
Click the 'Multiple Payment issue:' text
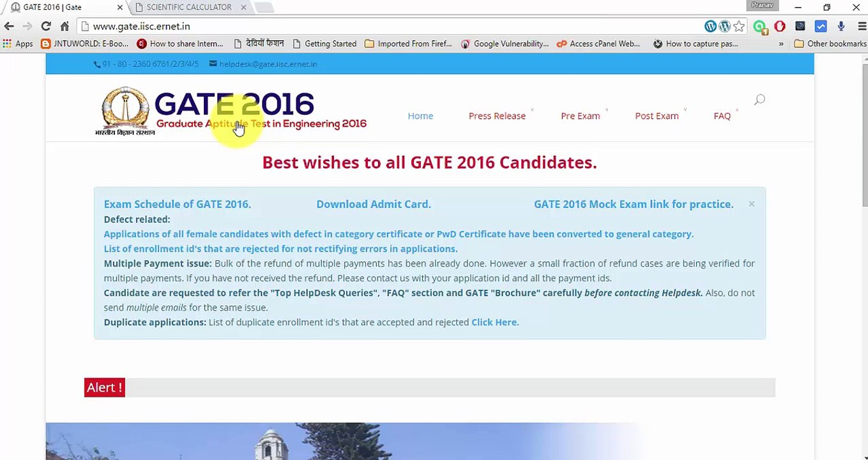158,263
